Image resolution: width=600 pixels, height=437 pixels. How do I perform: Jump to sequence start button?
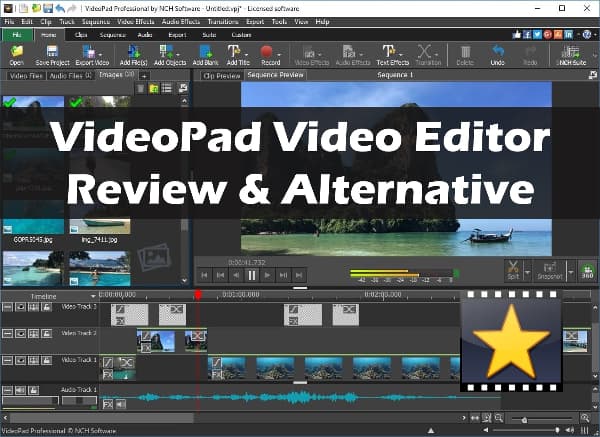point(205,275)
